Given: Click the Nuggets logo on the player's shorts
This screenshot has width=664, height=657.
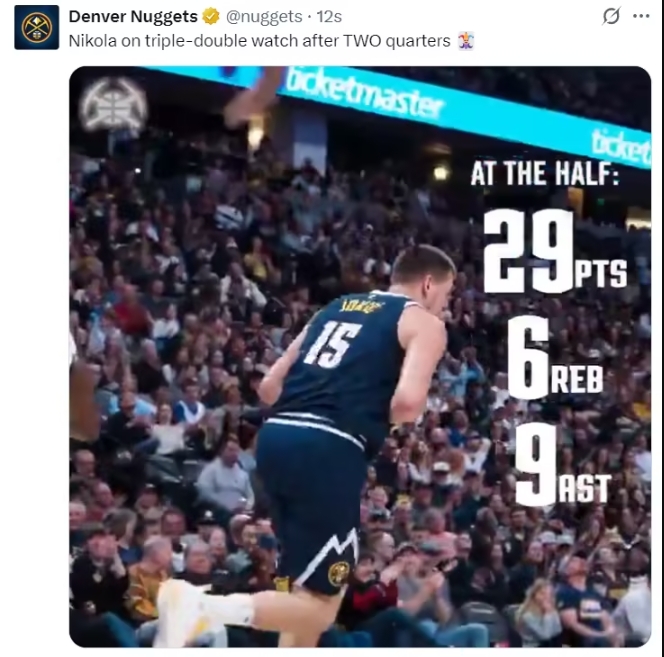Looking at the screenshot, I should 339,574.
